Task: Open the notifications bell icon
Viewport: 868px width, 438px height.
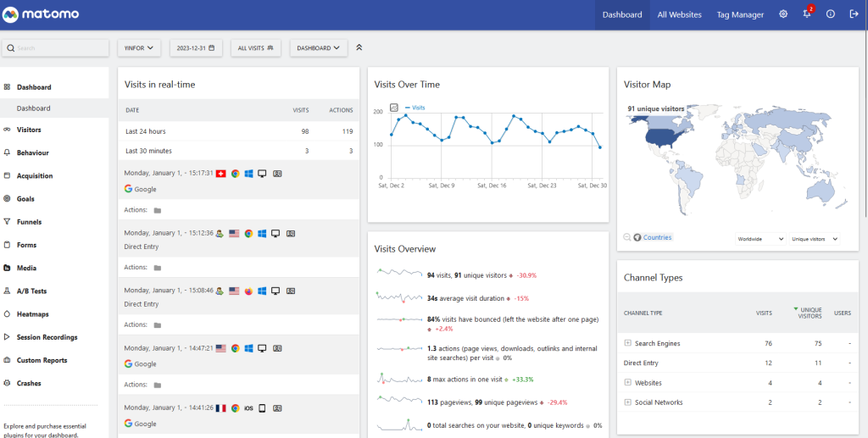Action: point(807,14)
